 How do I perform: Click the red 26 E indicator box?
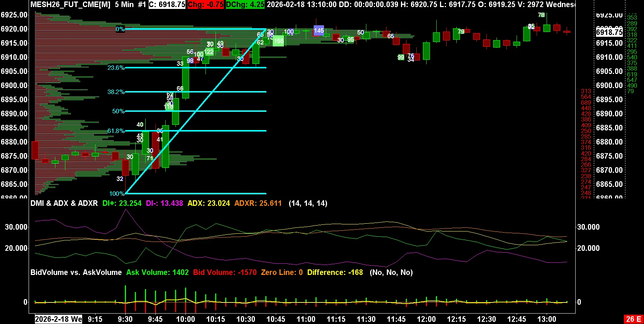click(x=633, y=319)
